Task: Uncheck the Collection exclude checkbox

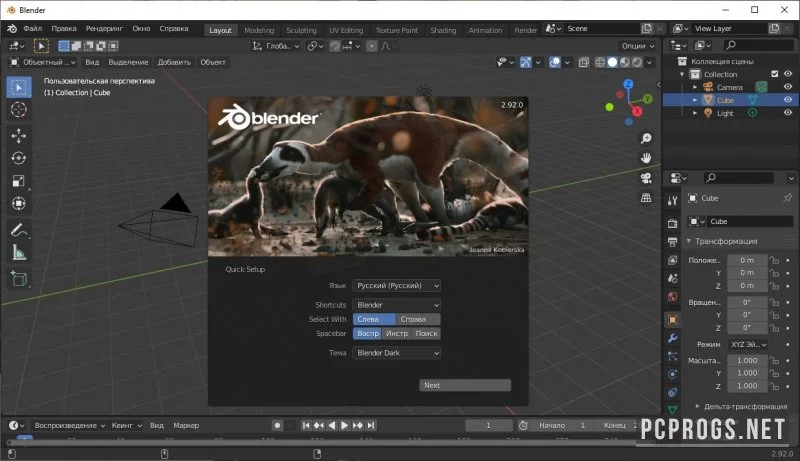Action: click(x=774, y=74)
